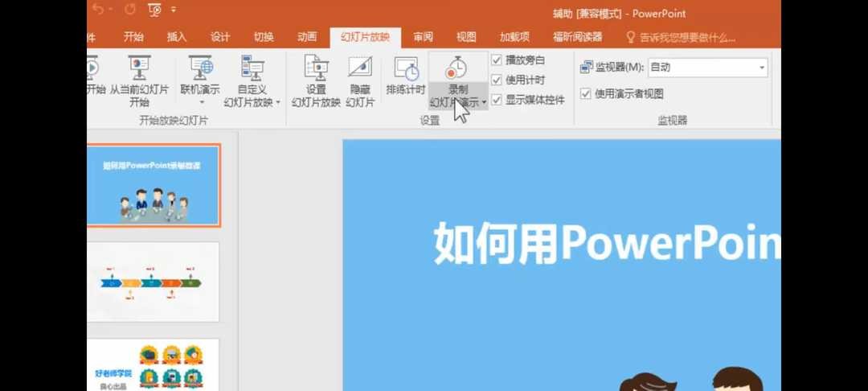868x391 pixels.
Task: Start 排练计时 rehearse timings
Action: (x=406, y=70)
